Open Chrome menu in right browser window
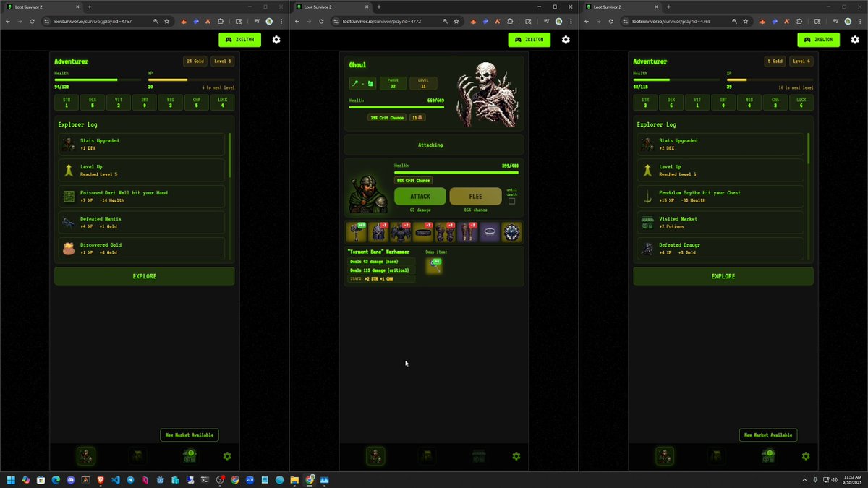The height and width of the screenshot is (488, 868). click(x=860, y=21)
